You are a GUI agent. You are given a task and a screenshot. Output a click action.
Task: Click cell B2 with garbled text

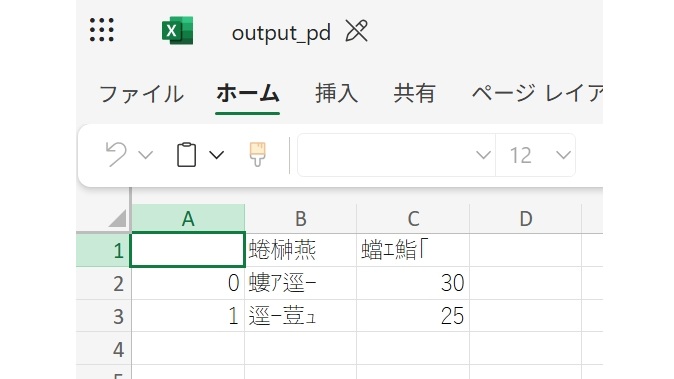(x=300, y=283)
